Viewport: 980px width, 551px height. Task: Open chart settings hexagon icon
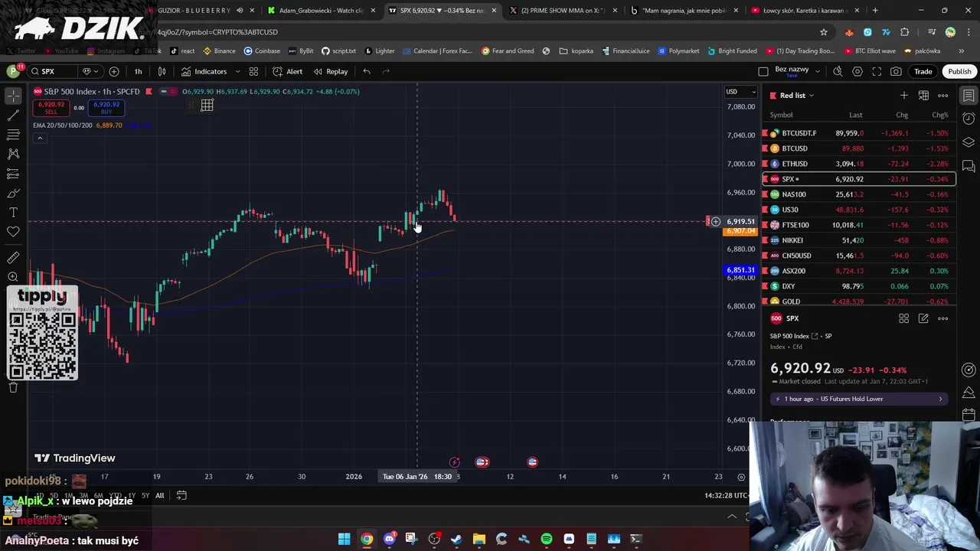tap(857, 71)
